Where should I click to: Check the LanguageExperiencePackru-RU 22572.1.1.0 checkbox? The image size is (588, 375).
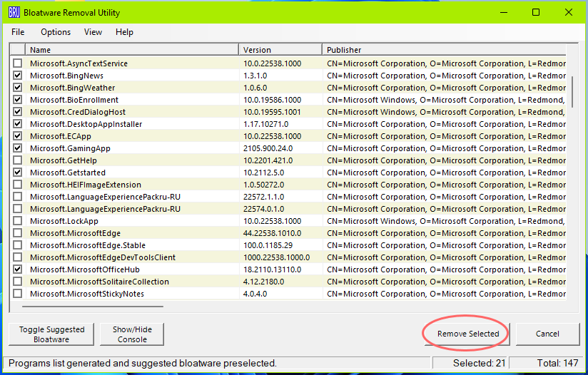click(17, 197)
